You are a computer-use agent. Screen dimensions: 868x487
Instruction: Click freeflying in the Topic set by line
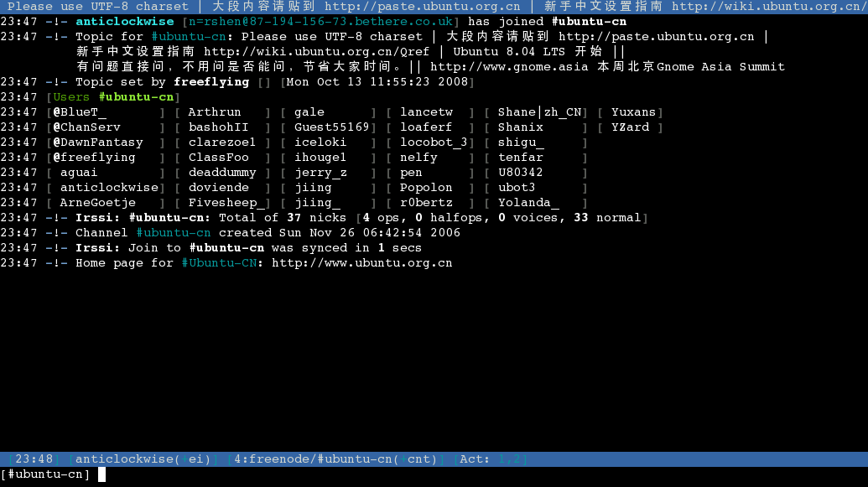pyautogui.click(x=211, y=82)
